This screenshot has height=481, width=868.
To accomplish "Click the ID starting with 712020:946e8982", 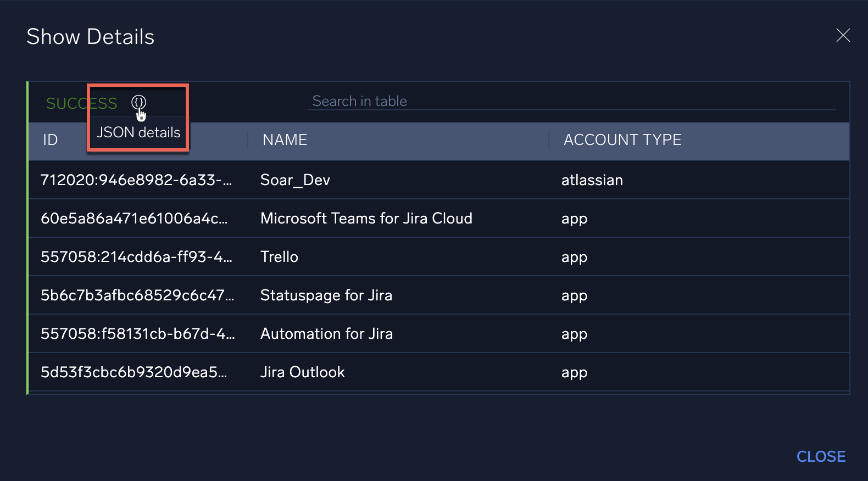I will pyautogui.click(x=136, y=180).
